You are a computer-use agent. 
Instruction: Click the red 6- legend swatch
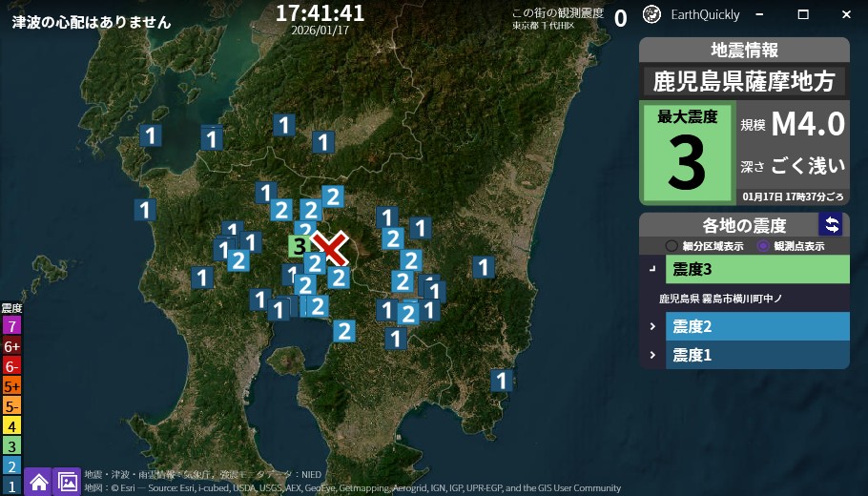[x=11, y=366]
